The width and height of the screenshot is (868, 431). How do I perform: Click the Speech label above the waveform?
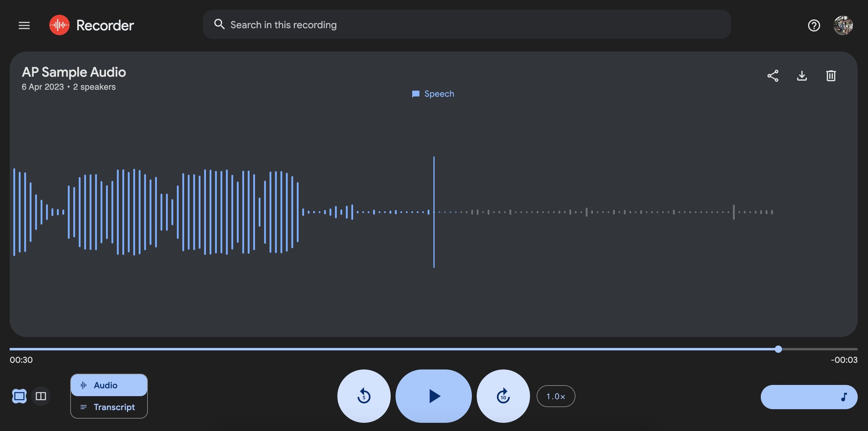[433, 93]
